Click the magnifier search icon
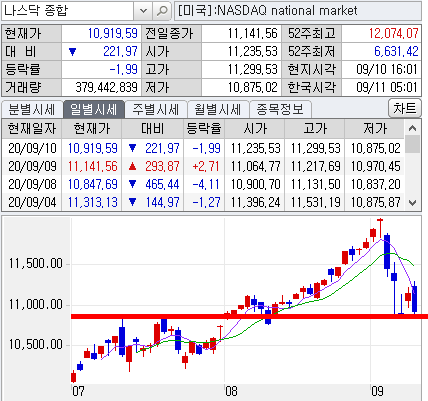 click(x=162, y=11)
